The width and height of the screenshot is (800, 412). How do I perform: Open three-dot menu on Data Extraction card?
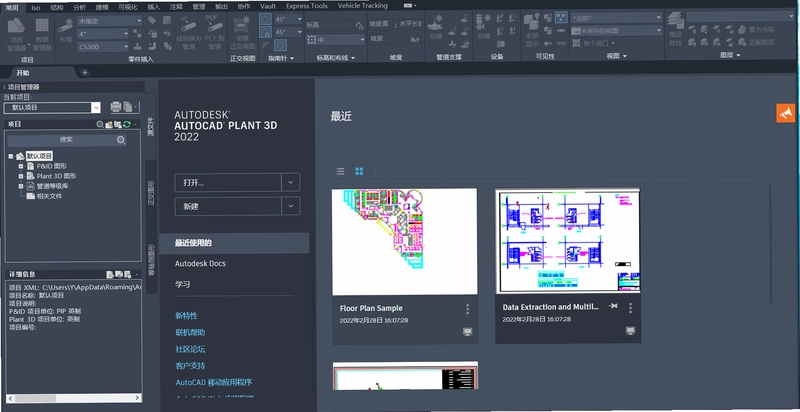(631, 308)
